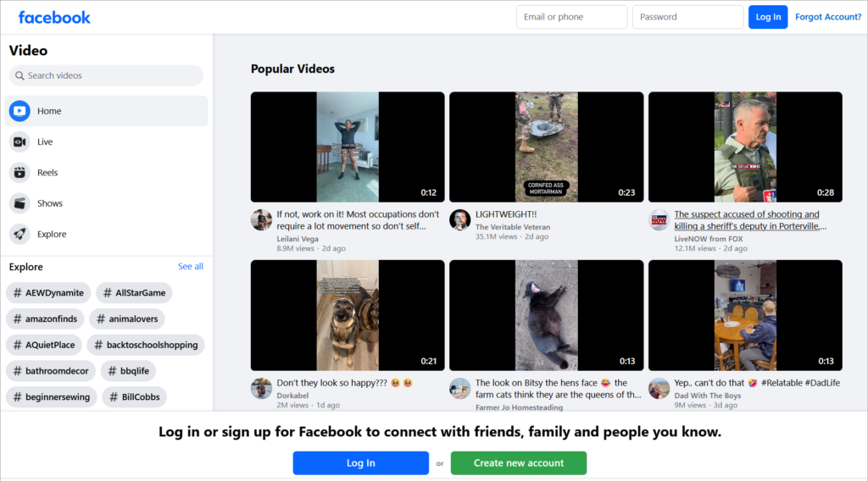Open the beginnersewing hashtag

point(52,396)
